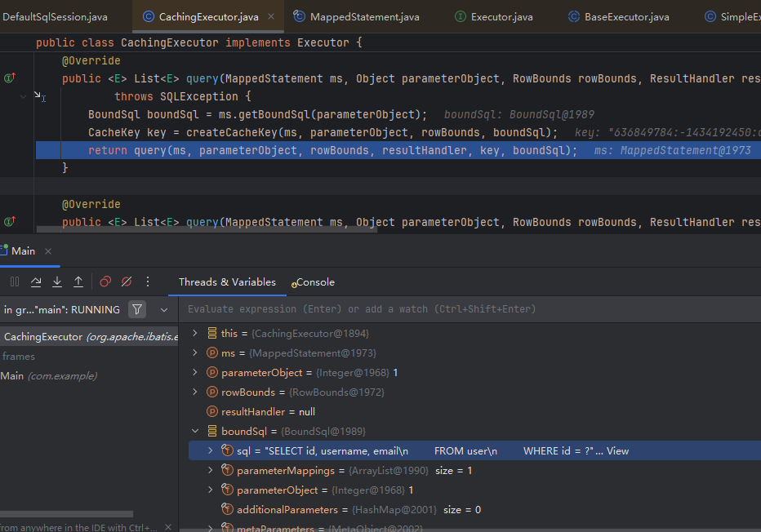Switch to the Console tab
The image size is (761, 532).
point(313,282)
